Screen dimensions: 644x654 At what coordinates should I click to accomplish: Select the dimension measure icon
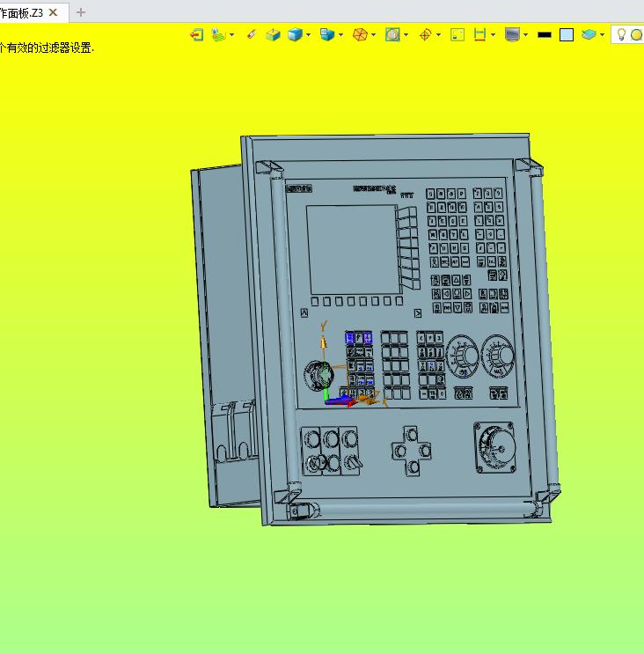pyautogui.click(x=479, y=34)
